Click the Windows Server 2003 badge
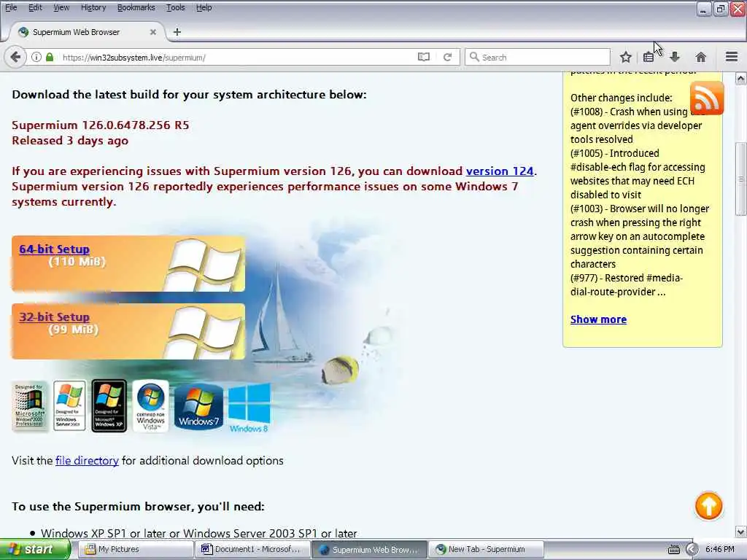Screen dimensions: 747x560 pyautogui.click(x=69, y=405)
